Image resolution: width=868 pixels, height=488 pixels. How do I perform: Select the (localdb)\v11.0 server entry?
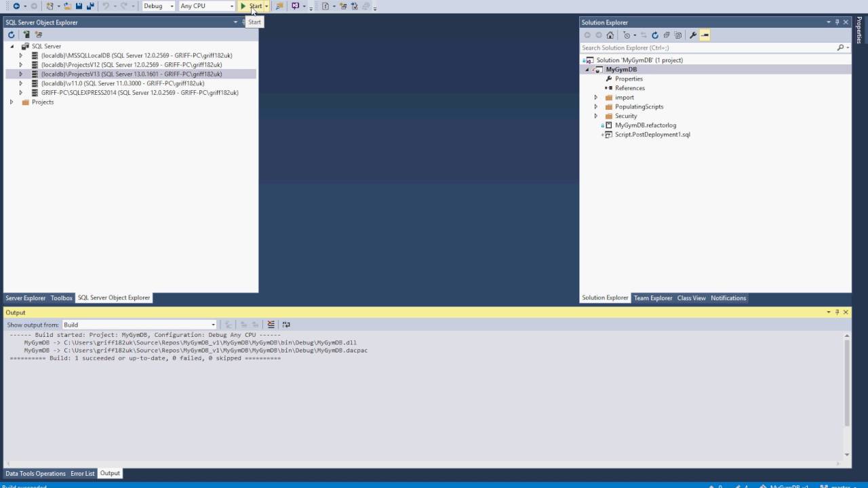[123, 83]
